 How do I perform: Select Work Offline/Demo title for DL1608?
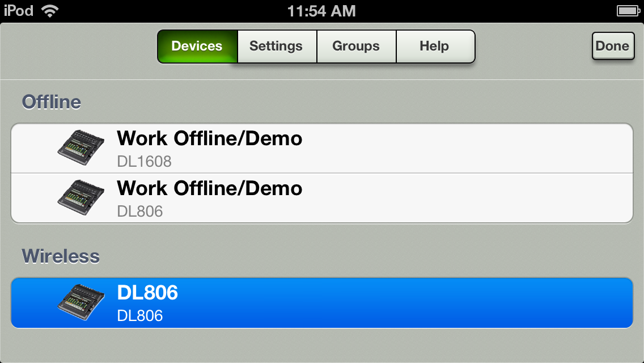(209, 138)
